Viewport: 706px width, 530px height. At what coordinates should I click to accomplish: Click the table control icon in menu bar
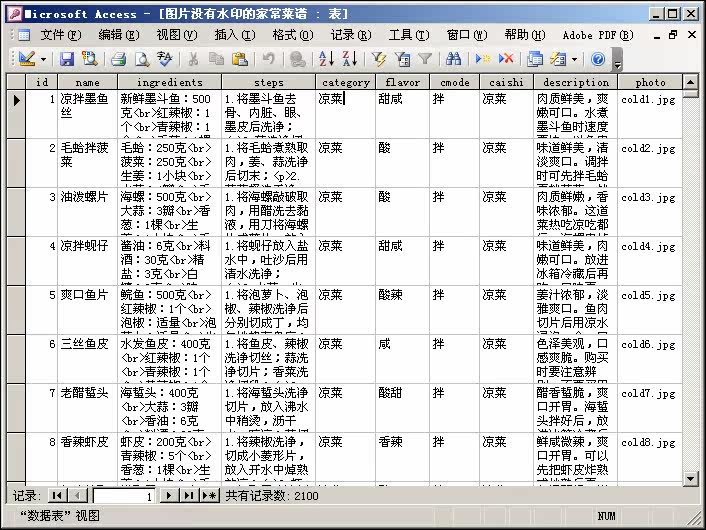23,35
